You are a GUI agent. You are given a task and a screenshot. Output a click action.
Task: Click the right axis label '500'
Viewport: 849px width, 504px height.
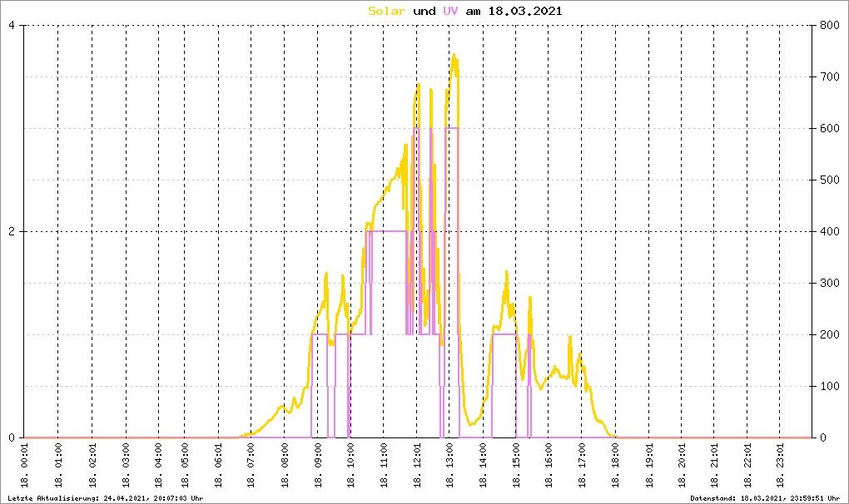[x=829, y=180]
